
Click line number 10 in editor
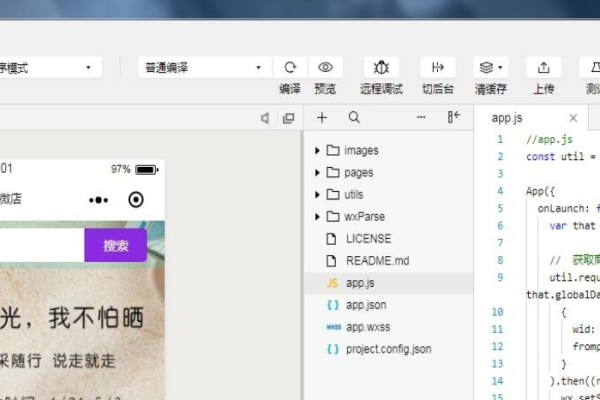(497, 312)
